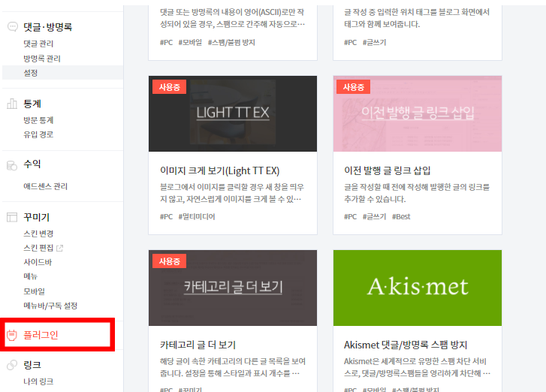The image size is (546, 392).
Task: Open the pink 이전 발행 글 링크 삽입 thumbnail
Action: pyautogui.click(x=418, y=113)
